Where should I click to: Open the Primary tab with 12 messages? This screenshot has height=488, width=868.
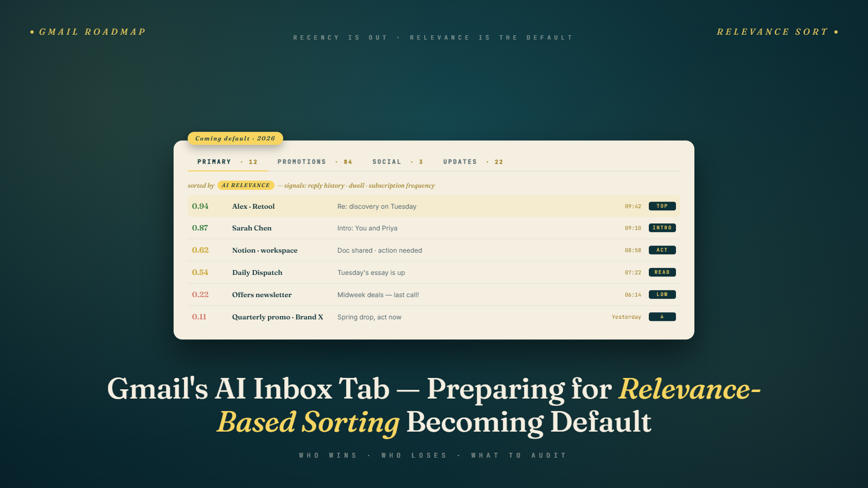coord(228,162)
